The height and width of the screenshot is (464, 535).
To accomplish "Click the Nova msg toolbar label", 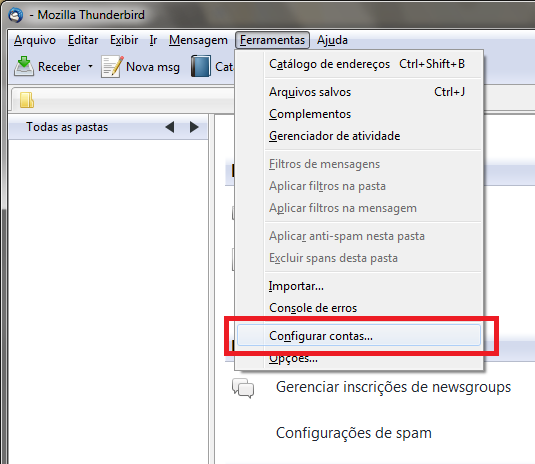I will [x=153, y=67].
